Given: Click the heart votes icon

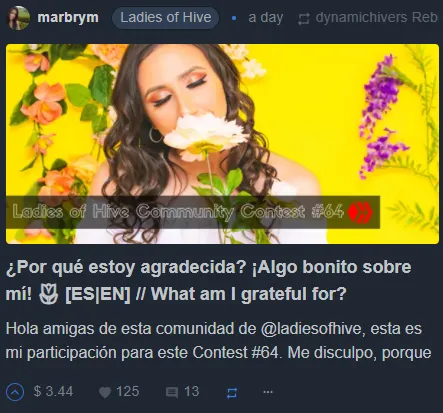Looking at the screenshot, I should tap(105, 392).
